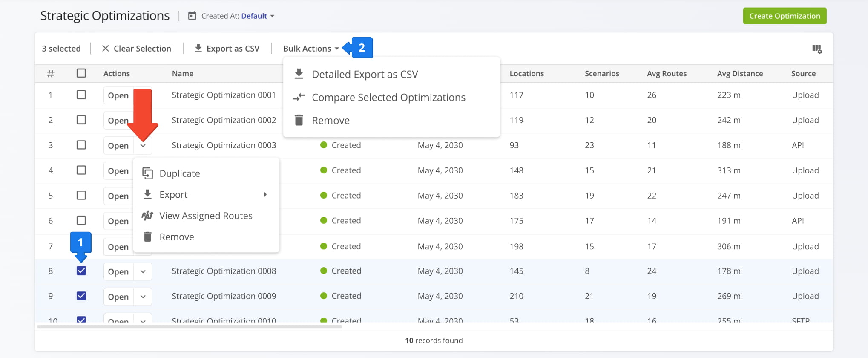Screen dimensions: 868x358
Task: Click the Export download icon in row menu
Action: [x=147, y=194]
